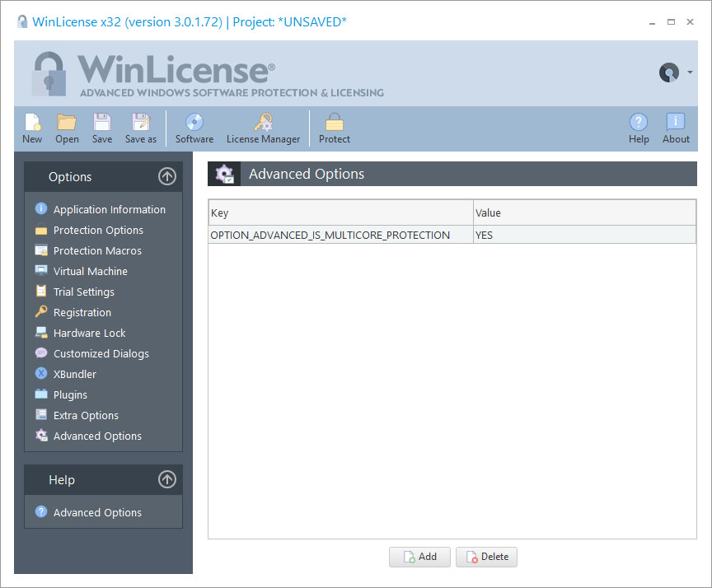The height and width of the screenshot is (588, 712).
Task: Open Virtual Machine settings
Action: pos(91,271)
